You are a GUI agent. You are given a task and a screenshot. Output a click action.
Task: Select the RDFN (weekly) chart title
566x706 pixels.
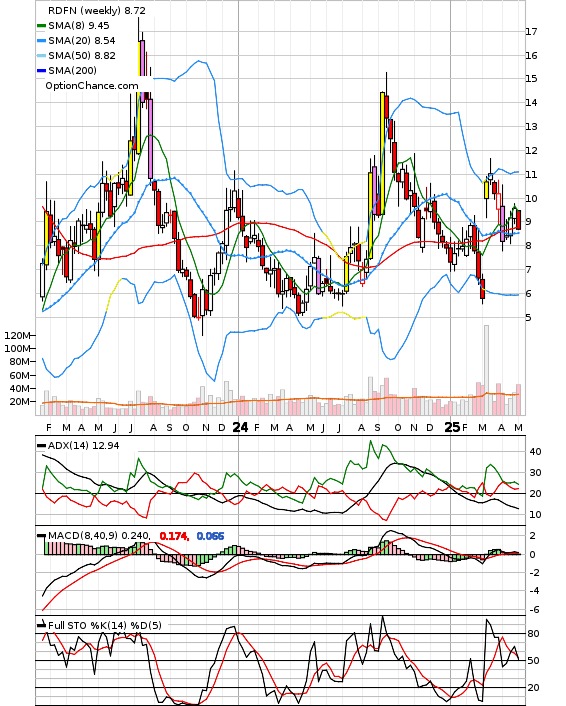coord(97,10)
